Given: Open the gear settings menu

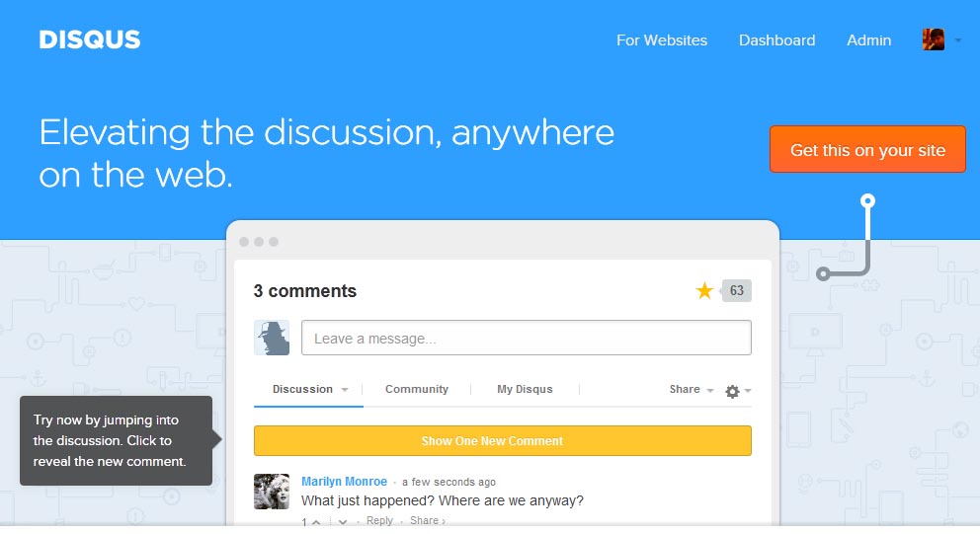Looking at the screenshot, I should pyautogui.click(x=733, y=391).
